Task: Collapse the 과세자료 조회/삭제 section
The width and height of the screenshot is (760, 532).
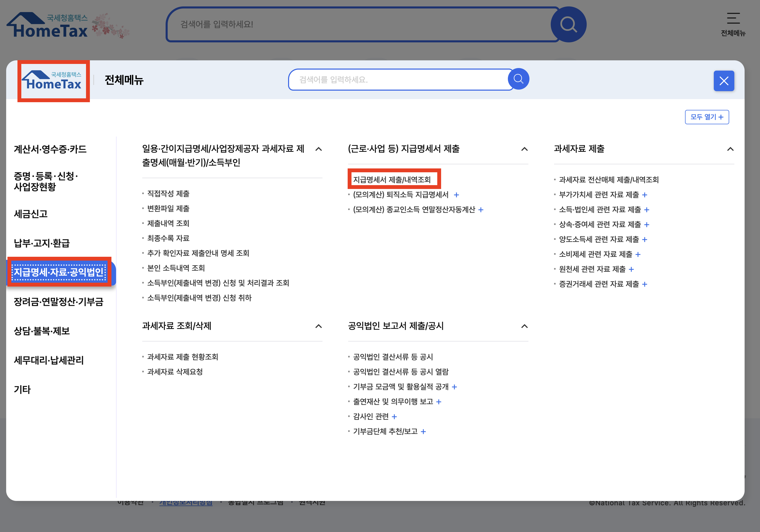Action: (318, 326)
